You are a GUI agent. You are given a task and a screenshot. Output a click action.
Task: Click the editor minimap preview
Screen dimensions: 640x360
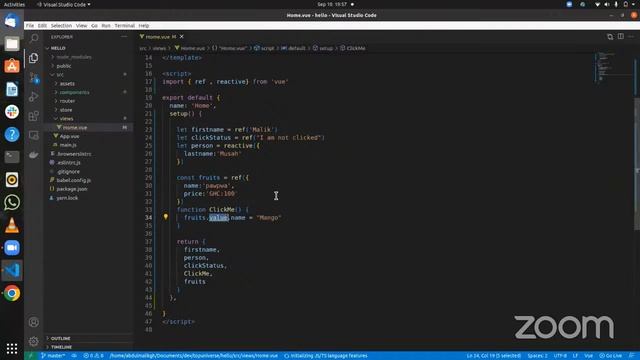pos(612,67)
